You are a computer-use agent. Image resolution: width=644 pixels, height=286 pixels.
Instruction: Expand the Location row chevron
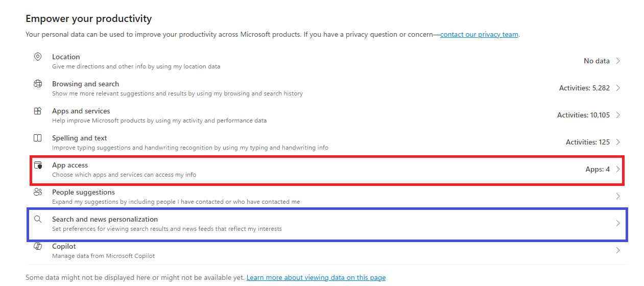coord(618,61)
